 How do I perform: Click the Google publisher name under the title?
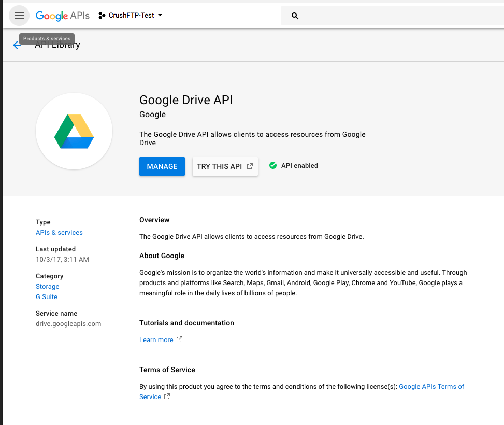pyautogui.click(x=152, y=115)
